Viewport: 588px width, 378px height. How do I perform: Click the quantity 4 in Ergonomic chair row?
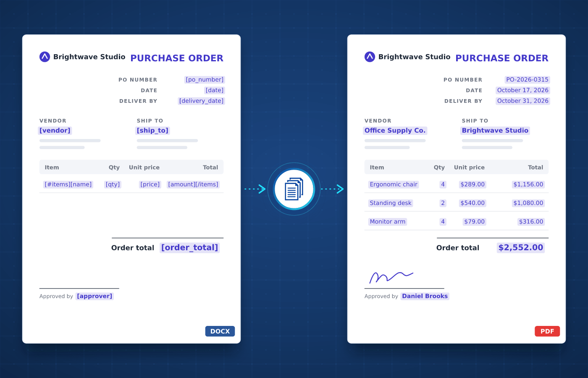click(443, 184)
